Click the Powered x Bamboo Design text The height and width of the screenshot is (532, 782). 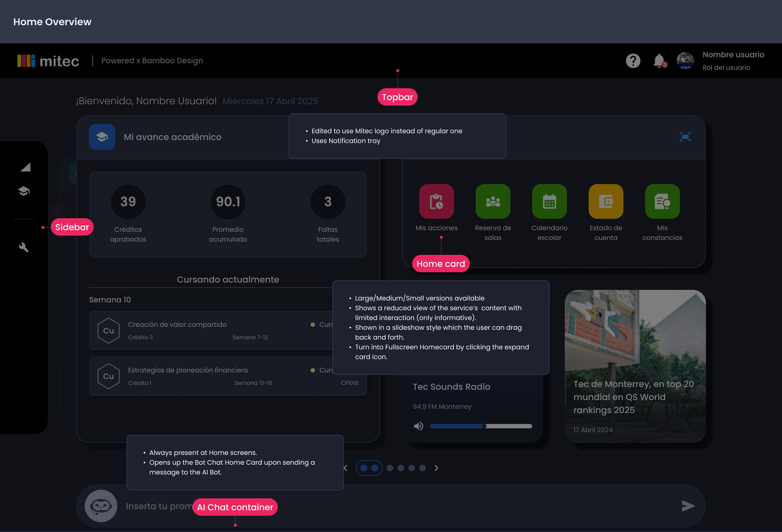pyautogui.click(x=152, y=61)
